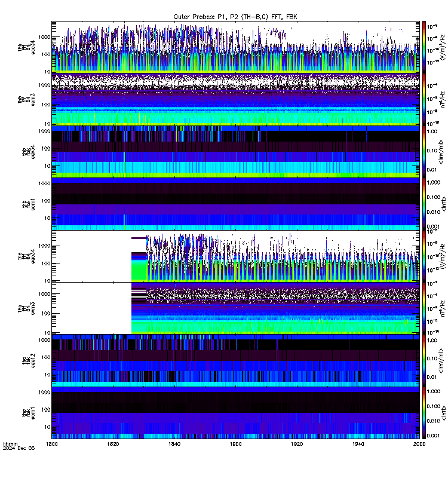The height and width of the screenshot is (478, 448).
Task: Click the plot title "Outer Probes: P1, P2 (TH-B,C) FFT, FBK"
Action: pos(235,17)
